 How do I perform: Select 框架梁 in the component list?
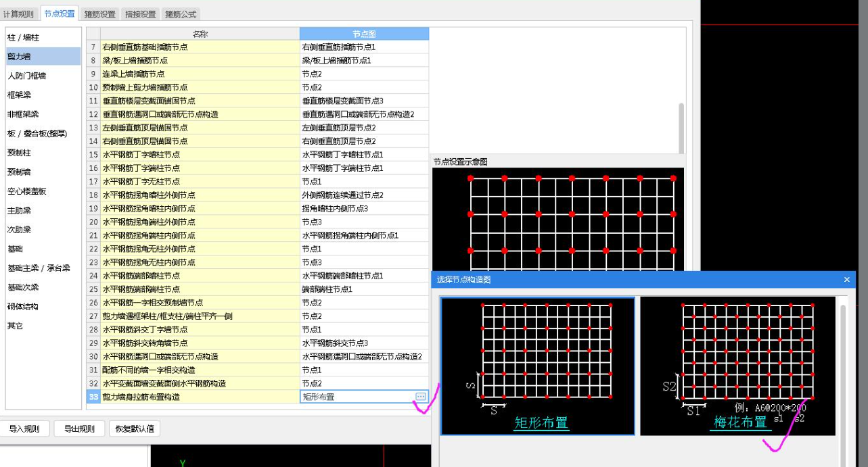click(x=43, y=95)
